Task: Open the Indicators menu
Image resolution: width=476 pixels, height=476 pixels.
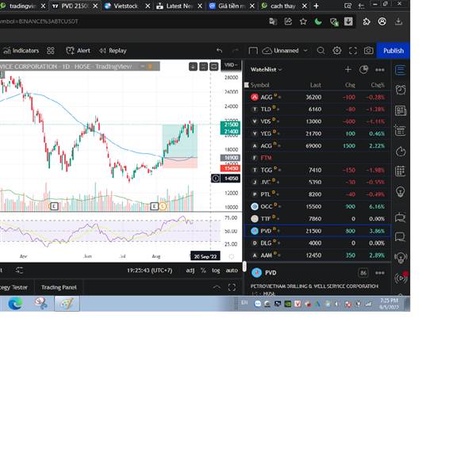Action: coord(21,51)
